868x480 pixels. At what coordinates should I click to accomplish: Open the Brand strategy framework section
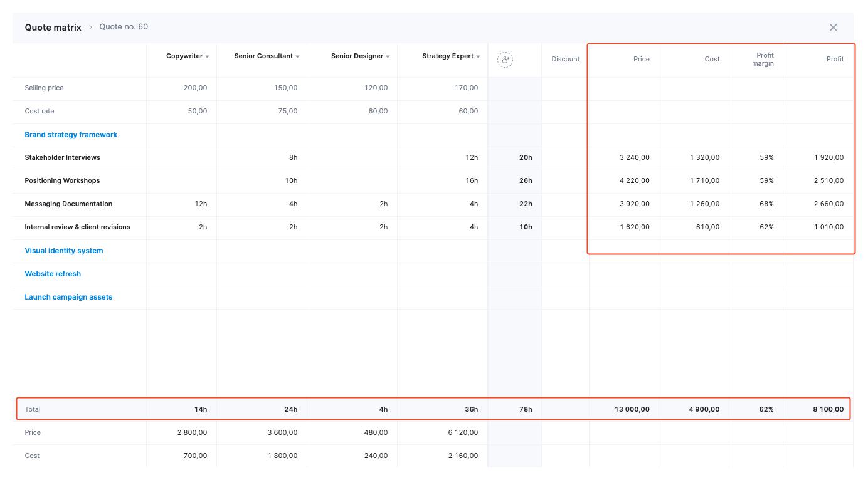pyautogui.click(x=71, y=135)
